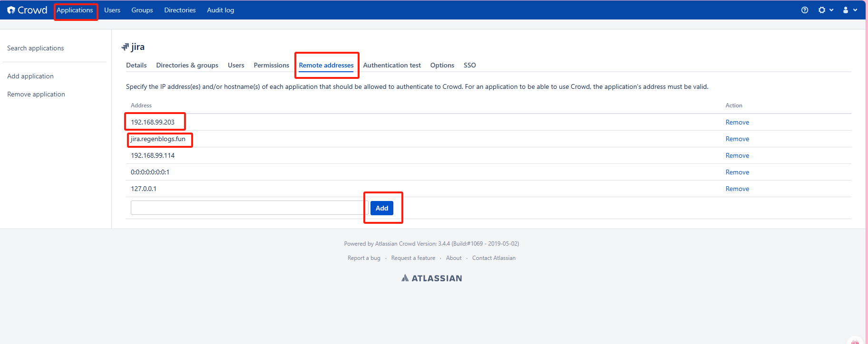Screen dimensions: 868x344
Task: Remove address 127.0.0.1
Action: [x=737, y=189]
